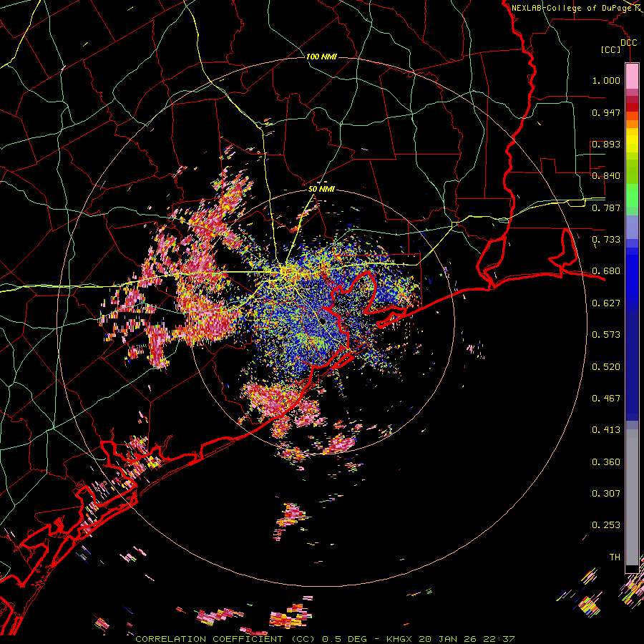The width and height of the screenshot is (644, 644).
Task: Click the 0.627 scale value
Action: point(606,303)
